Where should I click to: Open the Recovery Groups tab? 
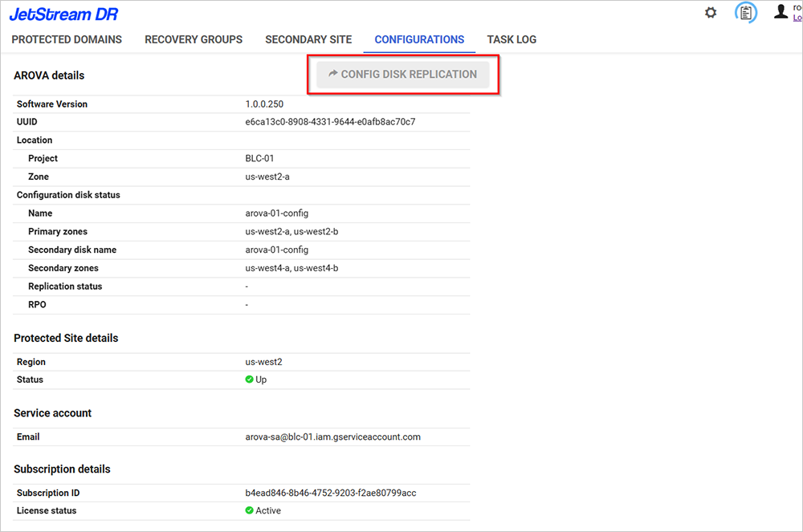pyautogui.click(x=194, y=39)
